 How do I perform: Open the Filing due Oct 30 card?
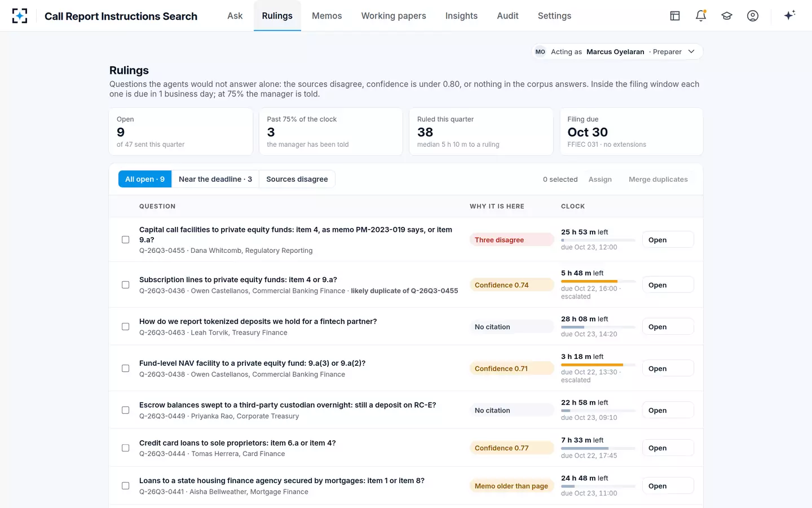coord(632,132)
